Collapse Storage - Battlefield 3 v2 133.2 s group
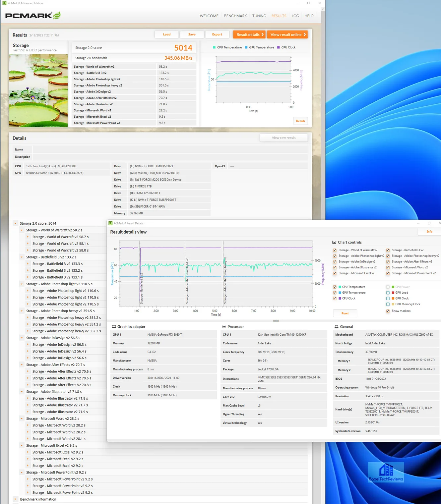The image size is (441, 504). pyautogui.click(x=22, y=257)
